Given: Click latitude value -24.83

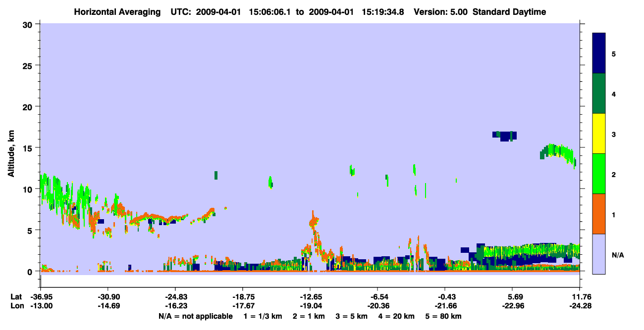Looking at the screenshot, I should coord(175,297).
